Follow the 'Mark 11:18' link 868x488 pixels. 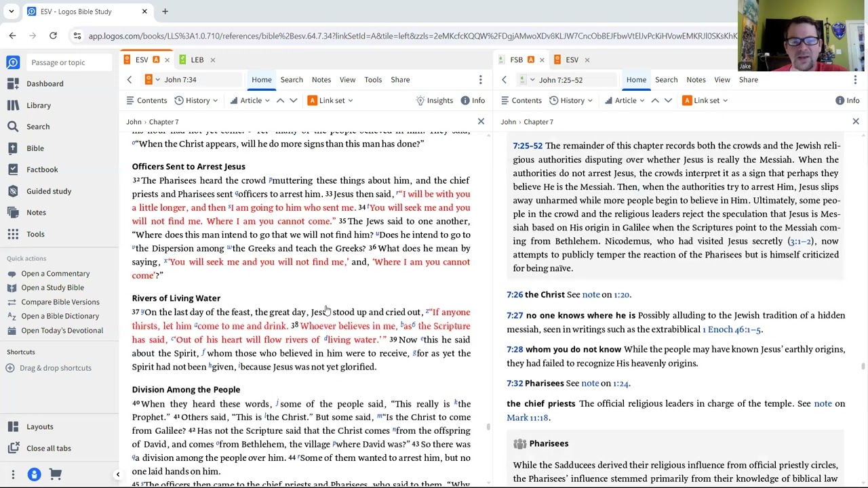click(x=528, y=418)
